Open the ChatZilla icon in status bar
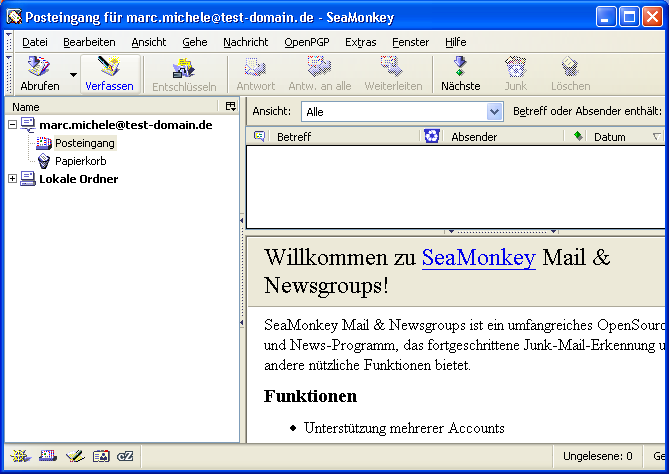Screen dimensions: 669x474 [125, 456]
